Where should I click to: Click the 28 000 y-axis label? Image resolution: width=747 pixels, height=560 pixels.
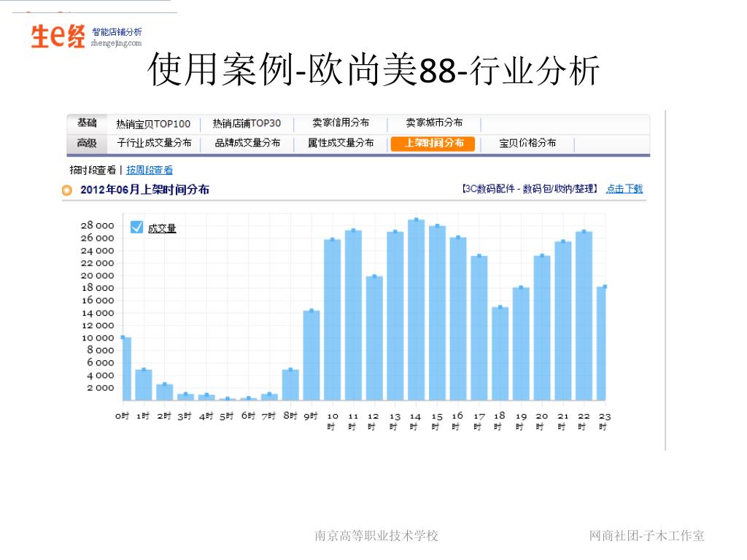[97, 226]
